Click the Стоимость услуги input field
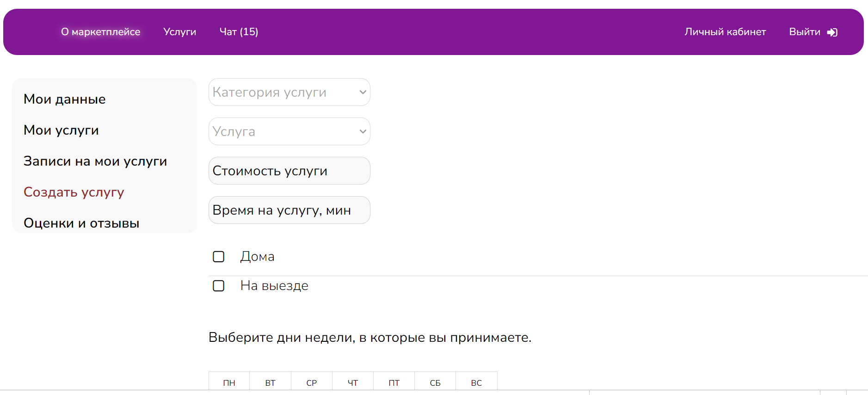868x395 pixels. [x=289, y=171]
